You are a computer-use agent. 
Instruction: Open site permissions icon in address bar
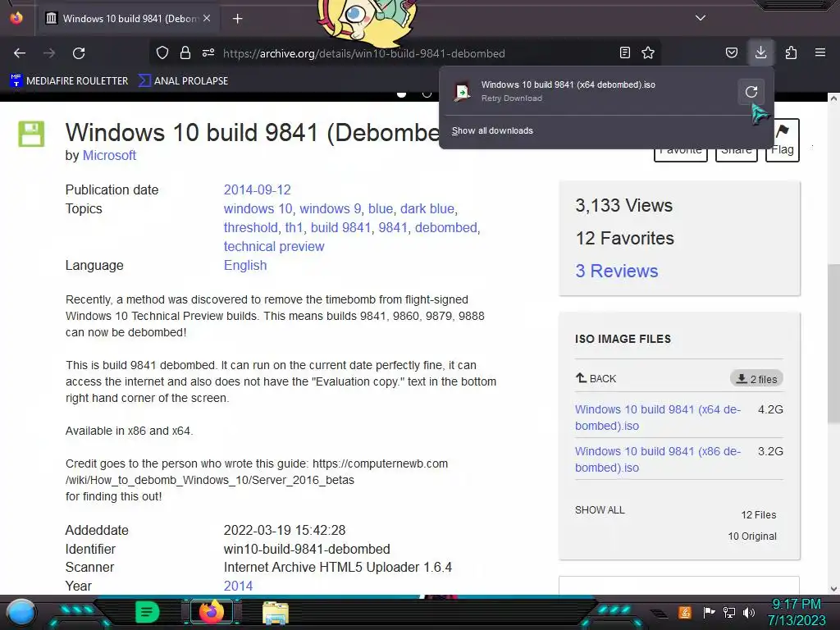pos(208,53)
